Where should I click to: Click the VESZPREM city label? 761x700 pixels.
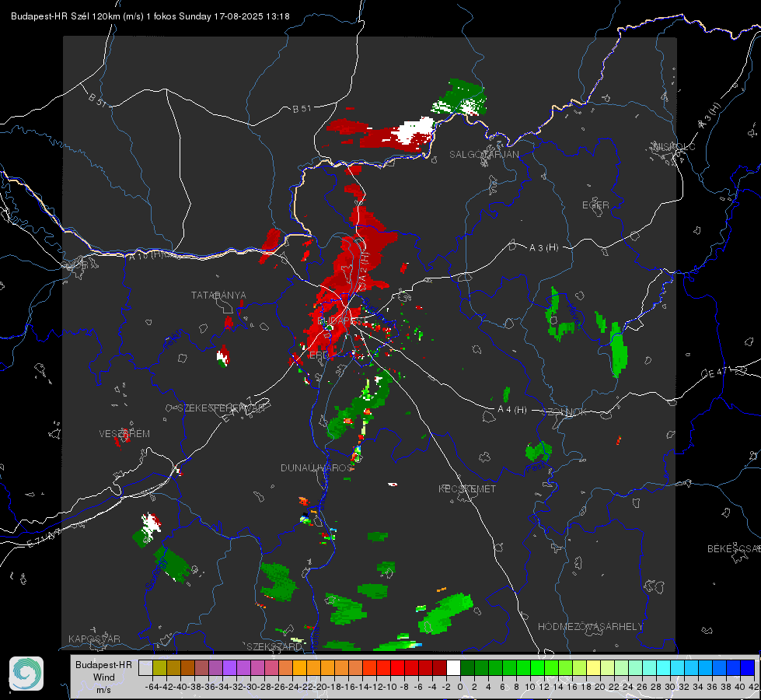[x=124, y=433]
